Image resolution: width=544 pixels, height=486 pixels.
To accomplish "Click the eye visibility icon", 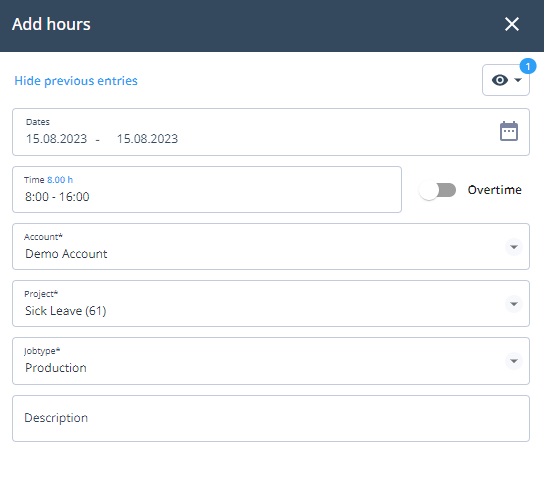I will point(500,80).
